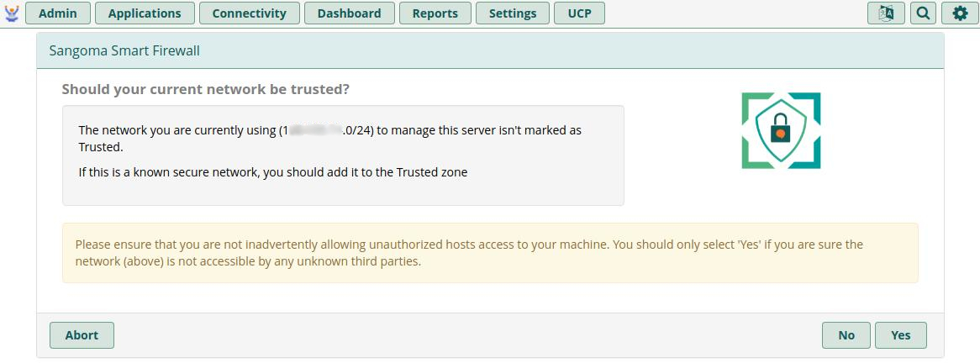
Task: Open the Admin menu
Action: [58, 13]
